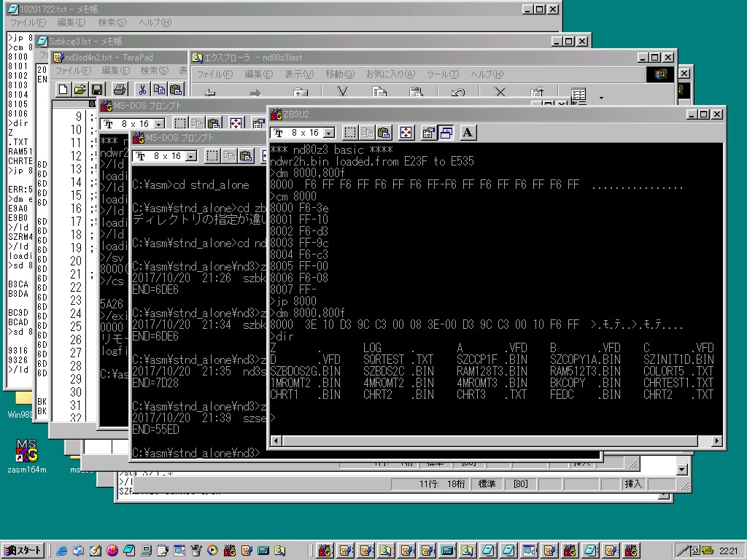The width and height of the screenshot is (747, 560).
Task: Click Open file icon in TeraPad
Action: (x=80, y=89)
